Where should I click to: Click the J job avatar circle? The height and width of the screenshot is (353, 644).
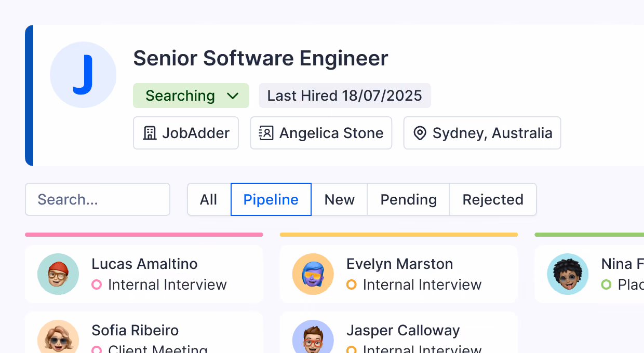click(83, 75)
